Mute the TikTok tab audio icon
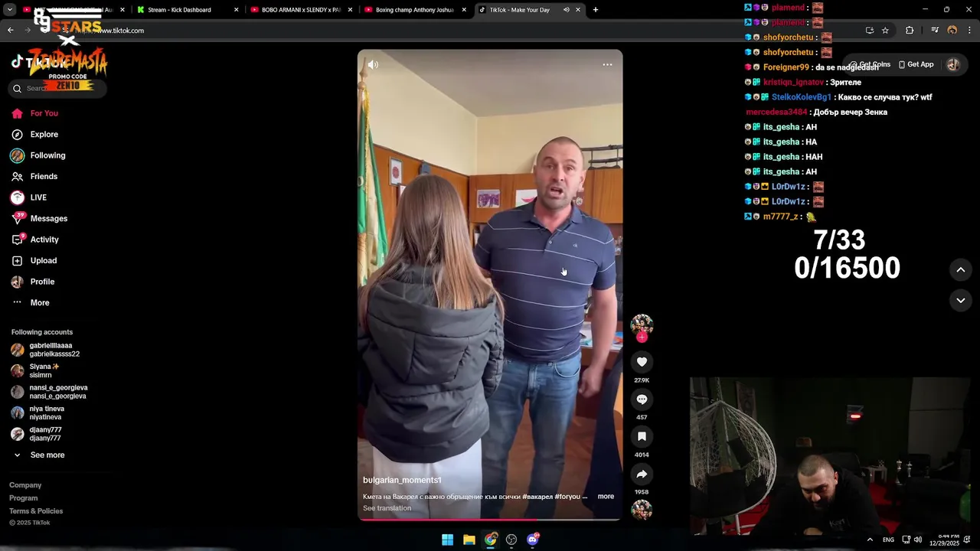 (x=567, y=10)
